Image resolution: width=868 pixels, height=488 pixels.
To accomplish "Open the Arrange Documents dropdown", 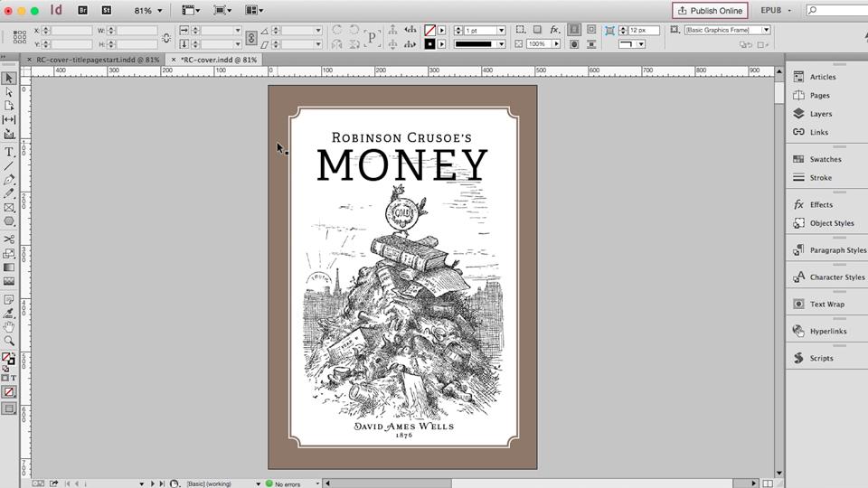I will coord(254,10).
